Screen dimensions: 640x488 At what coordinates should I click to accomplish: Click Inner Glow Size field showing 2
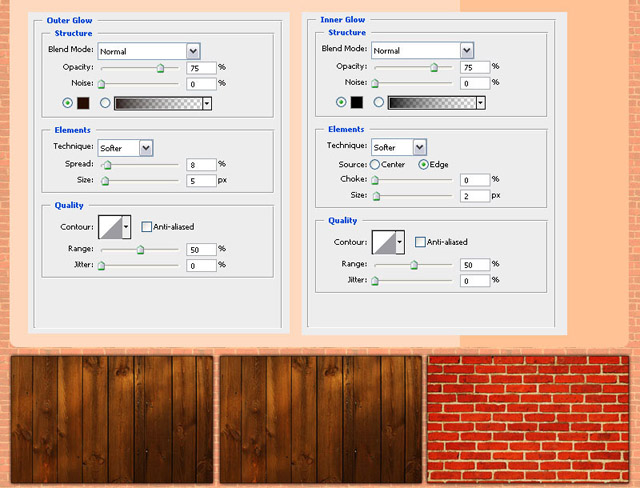click(475, 196)
